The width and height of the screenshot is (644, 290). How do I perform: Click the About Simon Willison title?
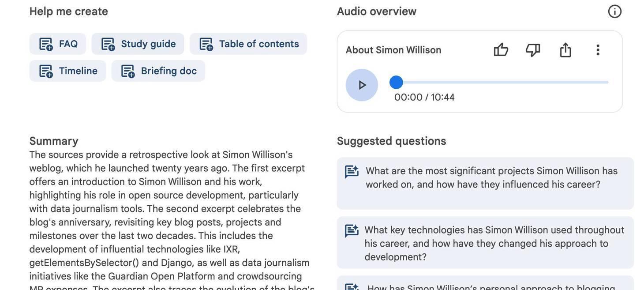[393, 49]
